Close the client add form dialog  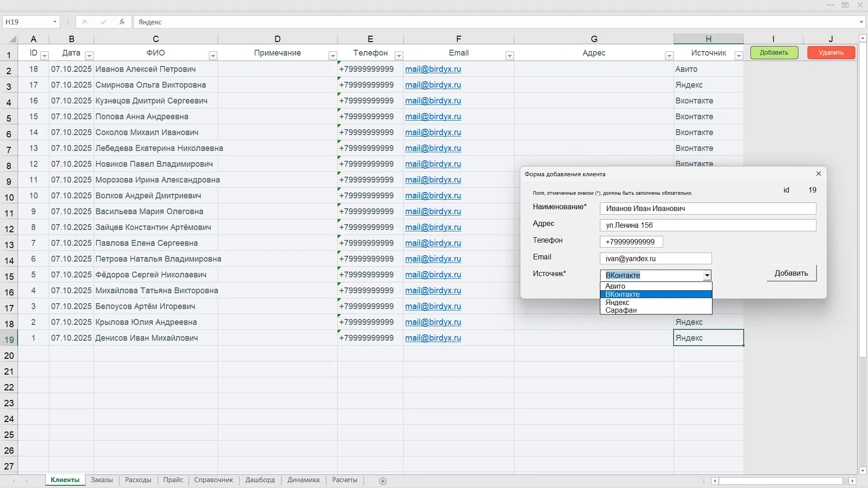(818, 174)
